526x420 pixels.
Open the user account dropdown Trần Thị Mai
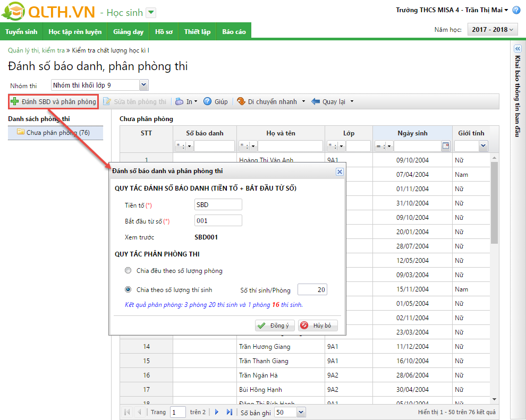pyautogui.click(x=506, y=10)
